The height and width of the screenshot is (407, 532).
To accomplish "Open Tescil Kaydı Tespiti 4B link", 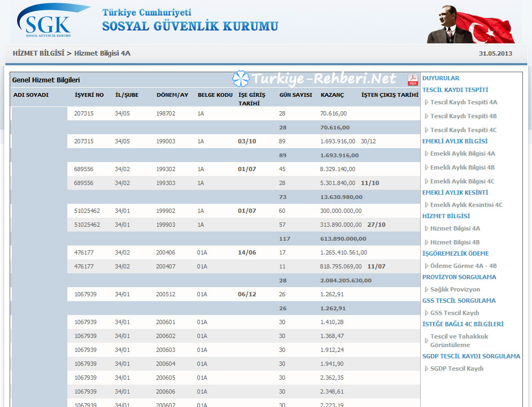I will pyautogui.click(x=464, y=116).
